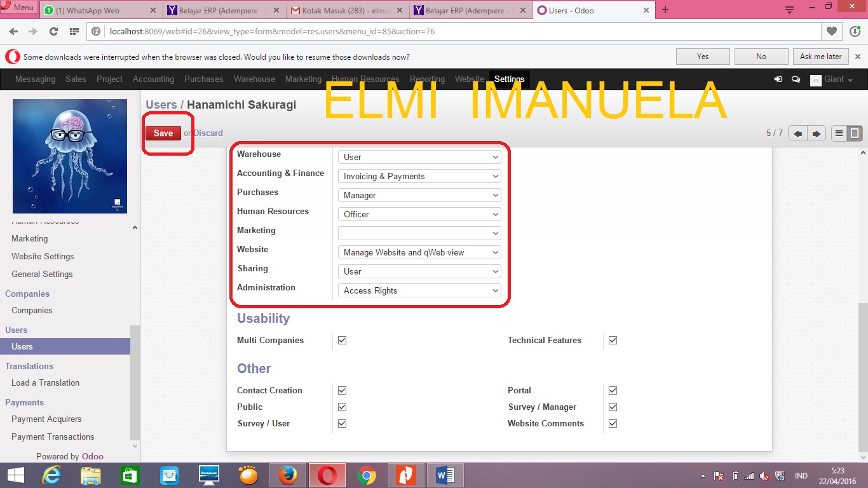
Task: Switch to form view icon
Action: point(855,133)
